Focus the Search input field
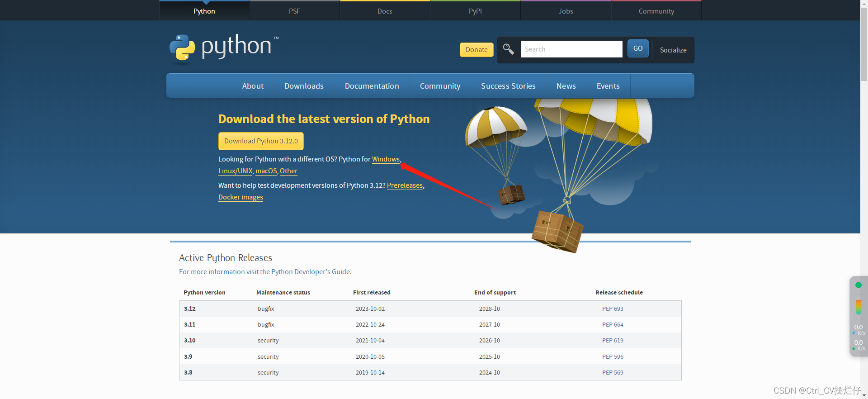Screen dimensions: 868x399 click(571, 49)
